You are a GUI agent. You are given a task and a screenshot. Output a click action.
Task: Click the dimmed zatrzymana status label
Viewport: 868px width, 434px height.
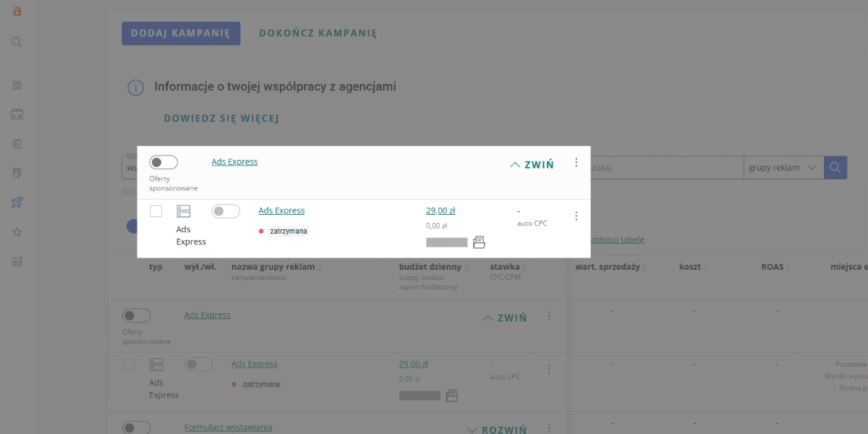click(260, 384)
